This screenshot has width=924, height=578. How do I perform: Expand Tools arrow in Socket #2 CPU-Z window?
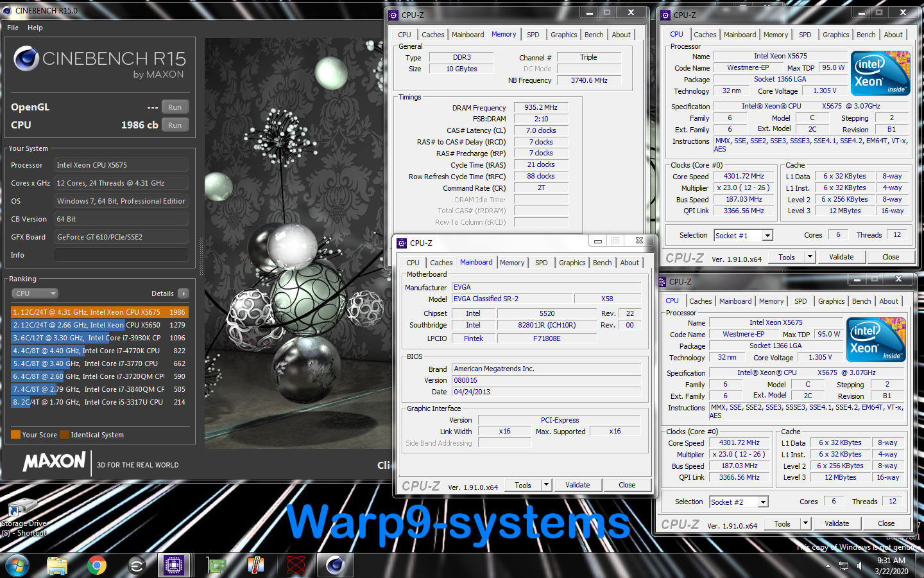coord(805,523)
